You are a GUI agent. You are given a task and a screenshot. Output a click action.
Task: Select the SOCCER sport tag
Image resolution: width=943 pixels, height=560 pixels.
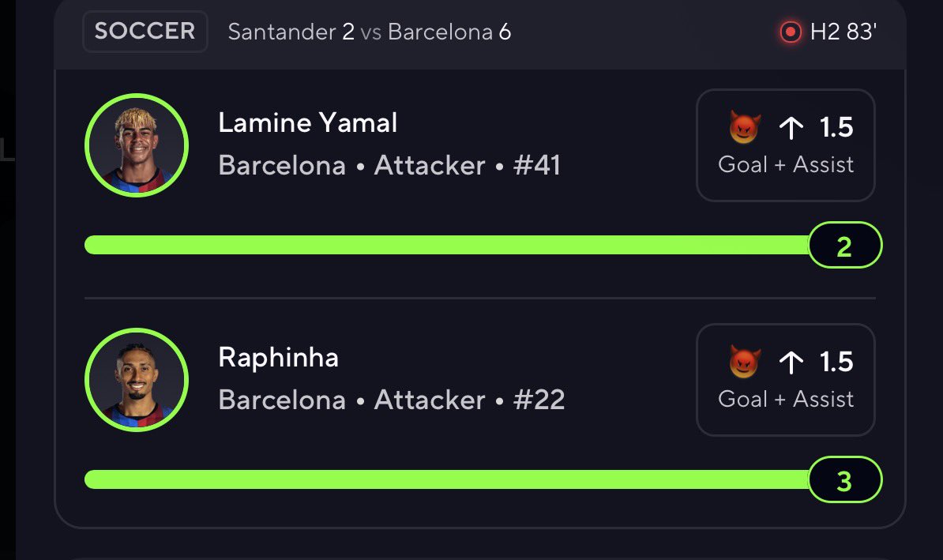[x=145, y=32]
